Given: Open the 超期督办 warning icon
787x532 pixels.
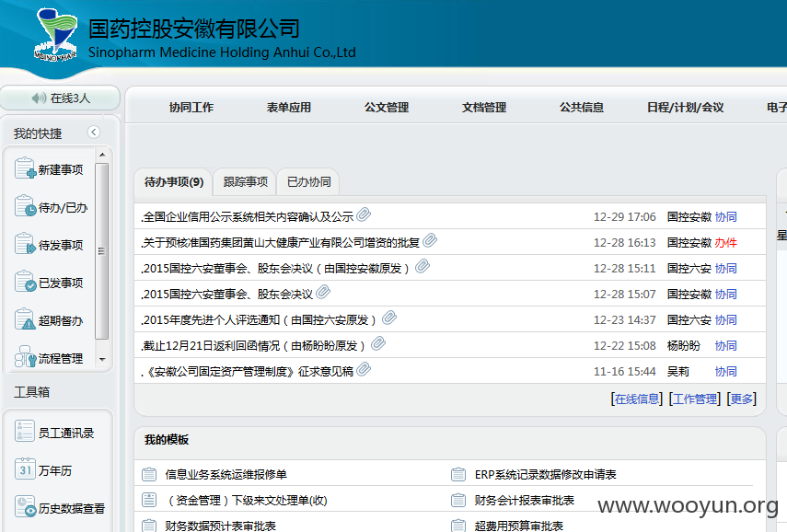Looking at the screenshot, I should pyautogui.click(x=25, y=318).
